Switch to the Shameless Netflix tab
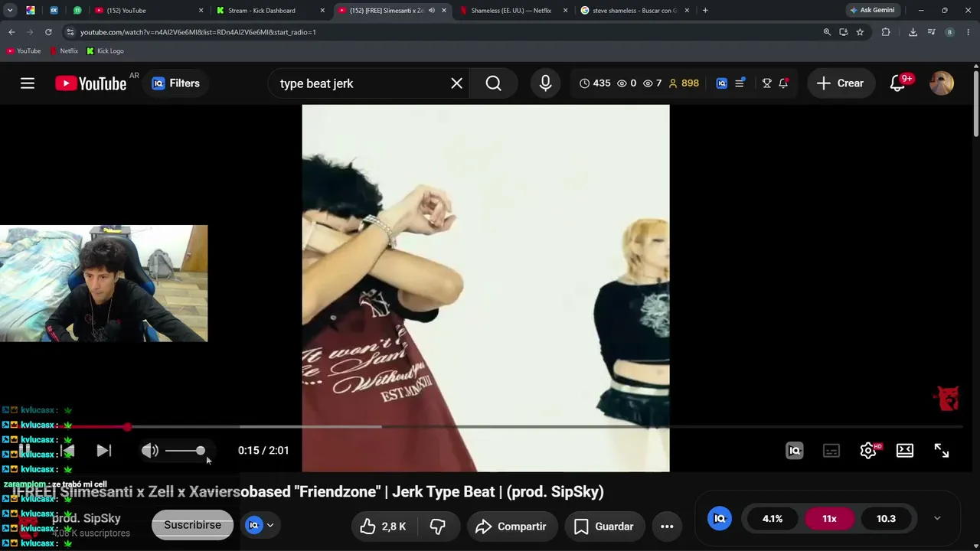 click(x=514, y=11)
